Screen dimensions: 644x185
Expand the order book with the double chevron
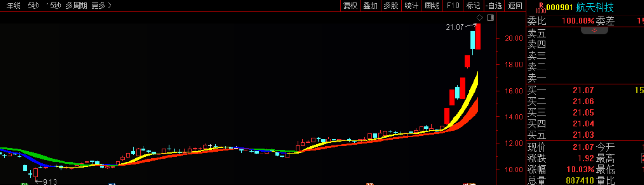(595, 31)
